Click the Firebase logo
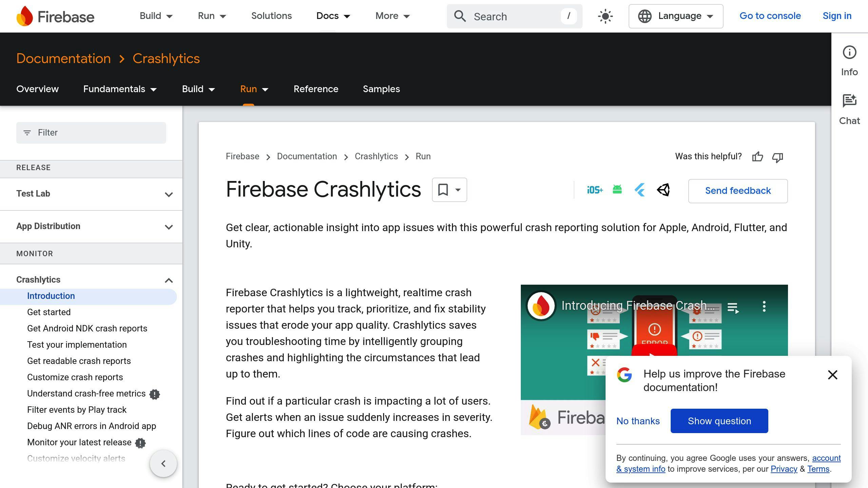Image resolution: width=868 pixels, height=488 pixels. click(55, 16)
